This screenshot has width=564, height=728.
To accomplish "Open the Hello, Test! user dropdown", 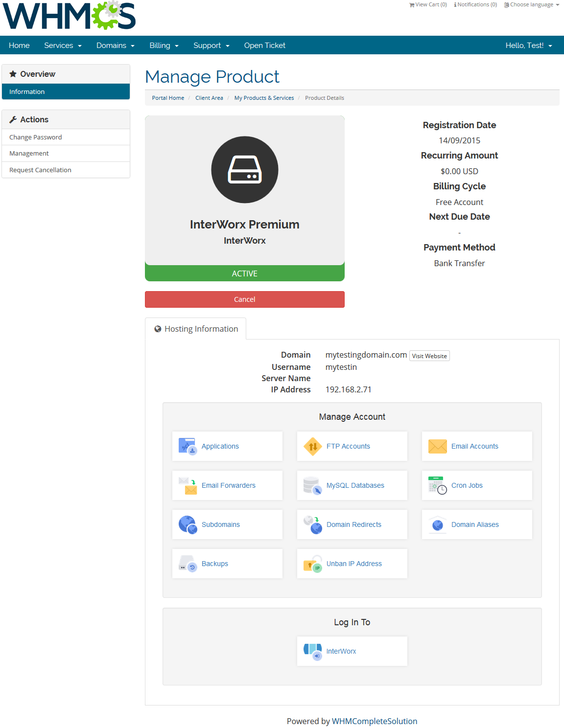I will tap(529, 45).
